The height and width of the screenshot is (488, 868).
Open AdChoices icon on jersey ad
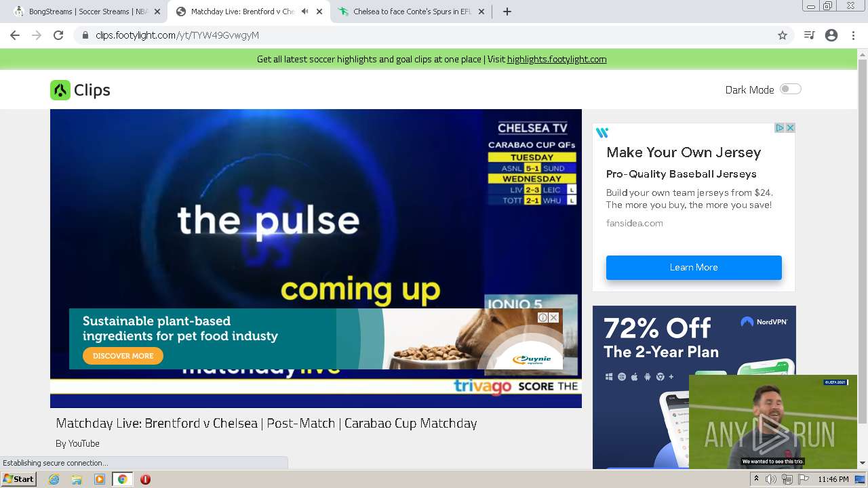click(780, 127)
